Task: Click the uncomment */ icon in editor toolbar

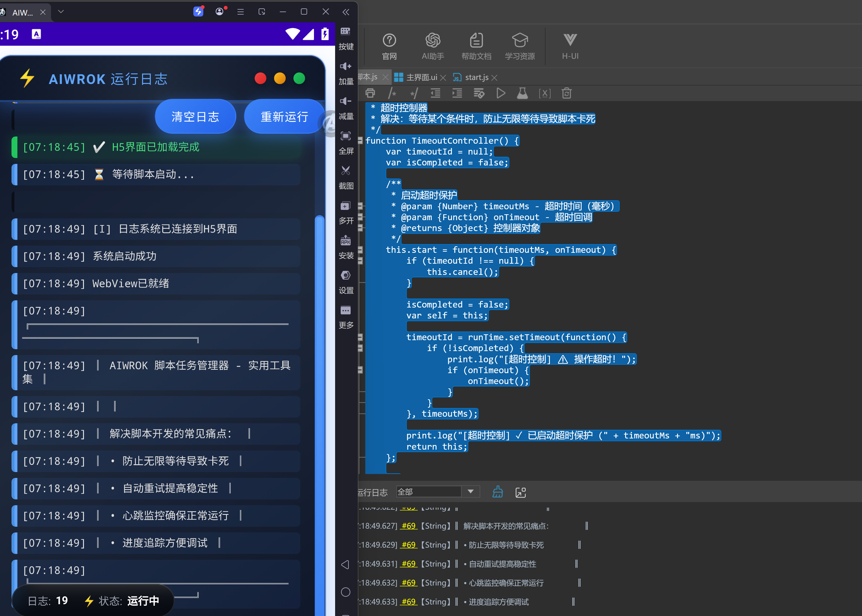Action: coord(414,93)
